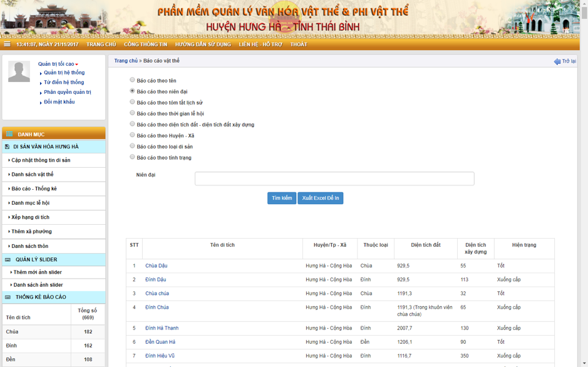Click the back arrow icon beside Trở lại
The image size is (588, 367).
[557, 61]
